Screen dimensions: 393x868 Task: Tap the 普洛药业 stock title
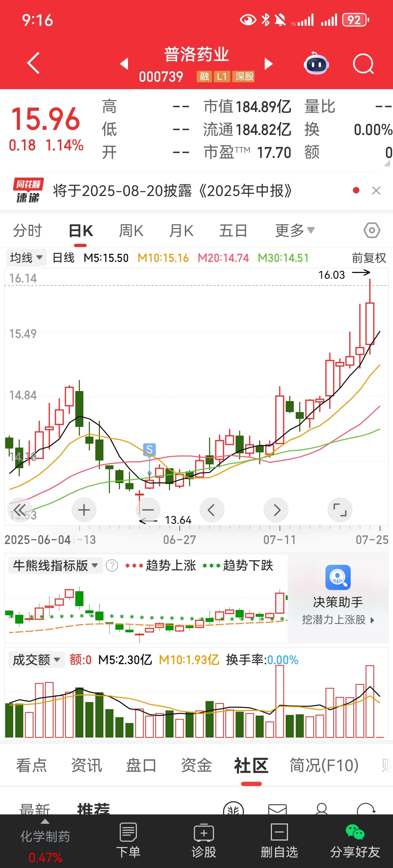tap(196, 54)
